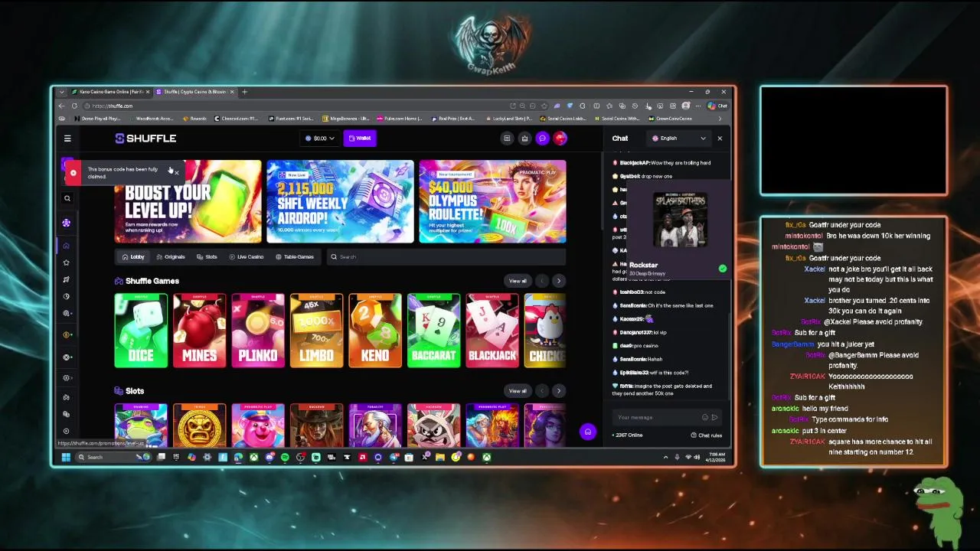Open $40,000 Olympus Roulette banner
Screen dimensions: 980x551
[492, 201]
